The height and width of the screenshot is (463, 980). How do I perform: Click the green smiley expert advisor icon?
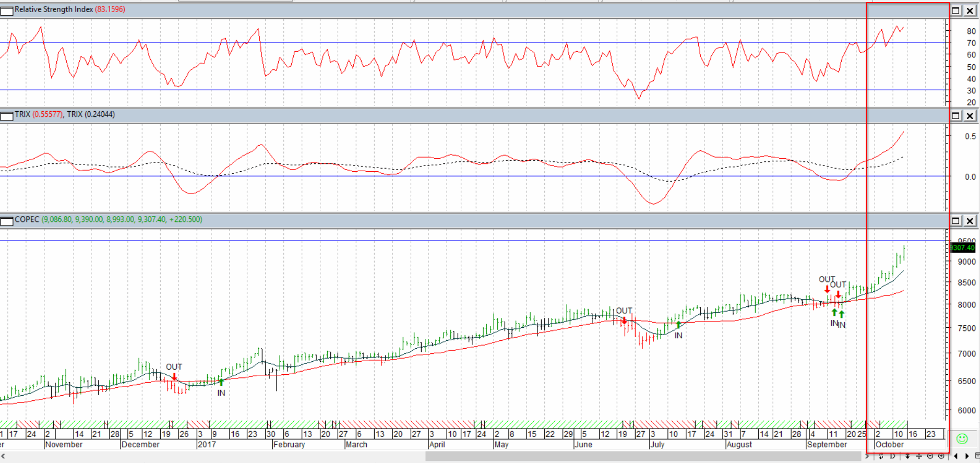[x=962, y=439]
